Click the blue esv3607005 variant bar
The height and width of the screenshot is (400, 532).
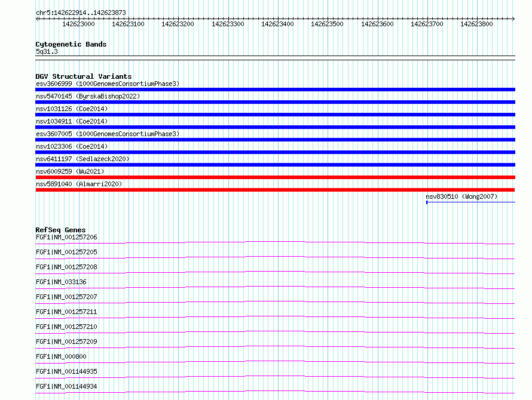[275, 140]
